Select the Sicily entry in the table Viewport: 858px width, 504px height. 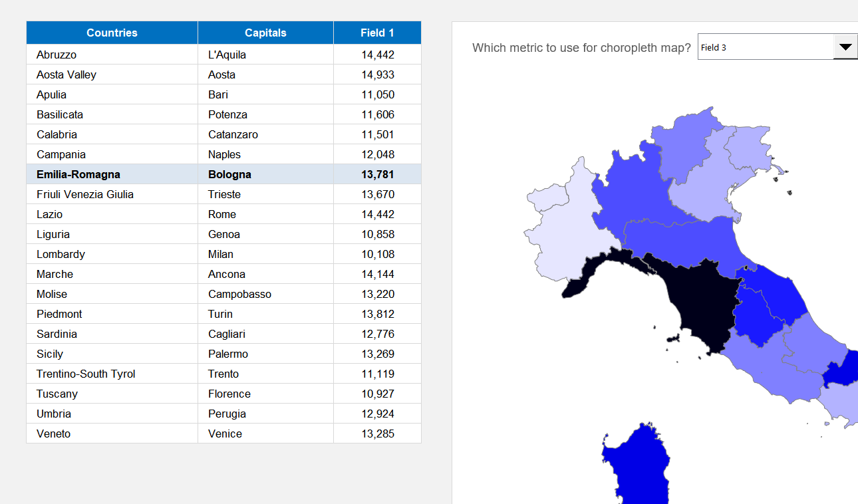coord(112,353)
